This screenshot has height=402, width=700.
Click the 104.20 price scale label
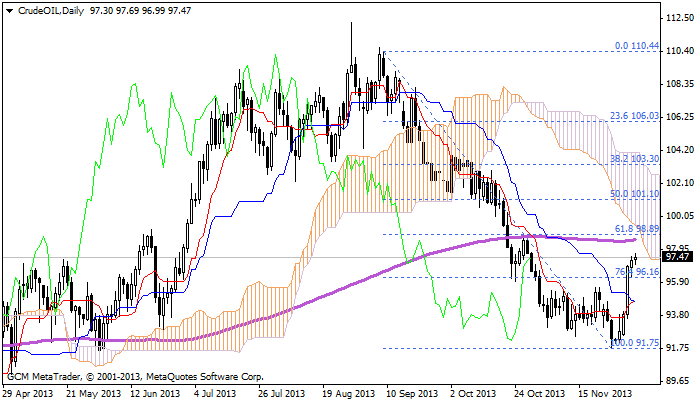[678, 150]
